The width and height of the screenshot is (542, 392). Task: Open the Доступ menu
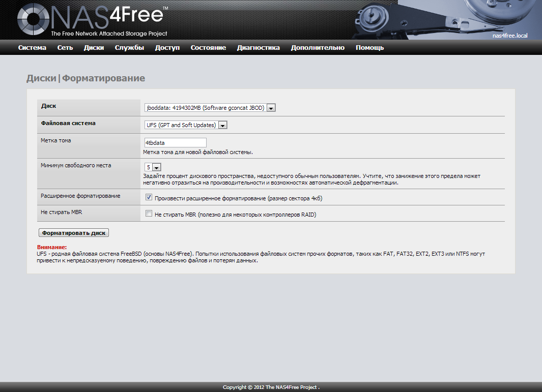(167, 48)
